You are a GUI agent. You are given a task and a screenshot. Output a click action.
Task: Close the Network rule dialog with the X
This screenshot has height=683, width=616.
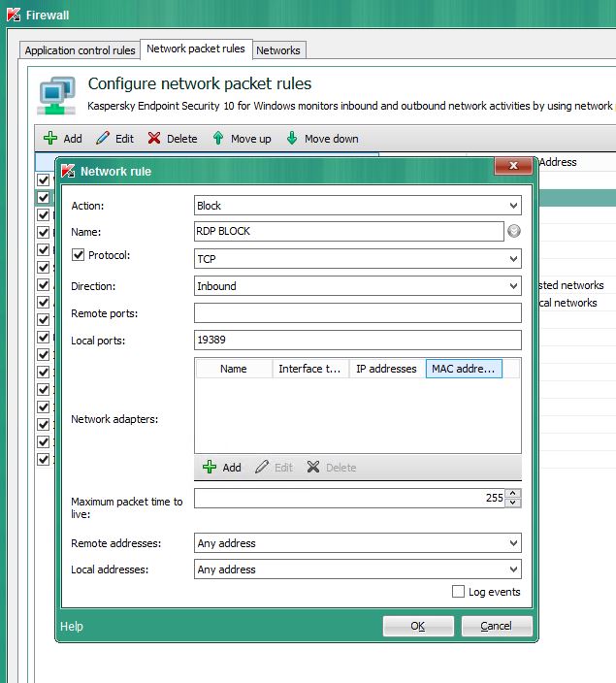click(512, 170)
